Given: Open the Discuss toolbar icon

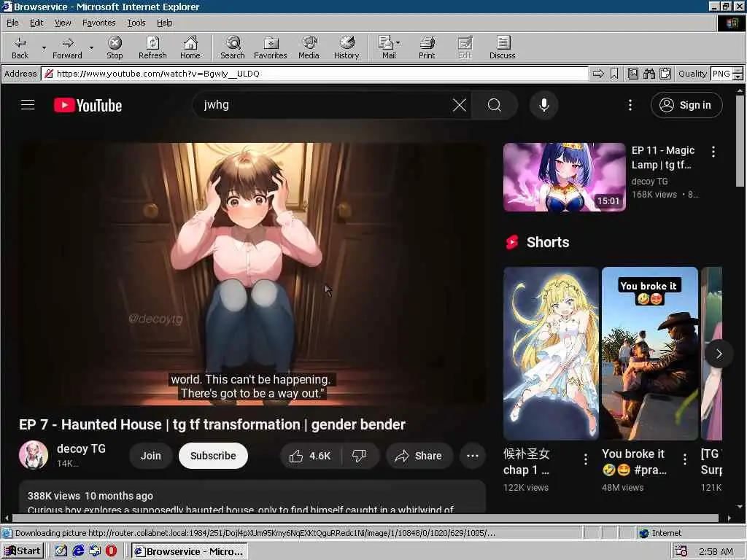Looking at the screenshot, I should pos(502,47).
